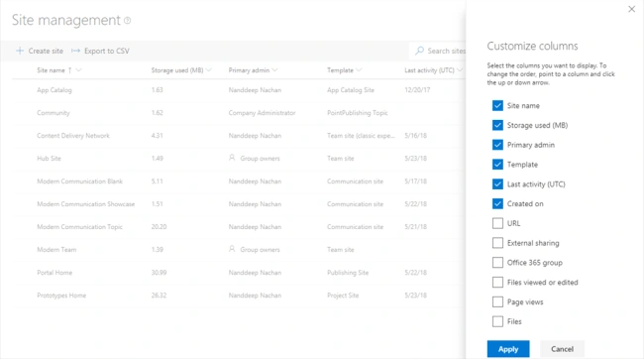Screen dimensions: 644x359
Task: Click Project Site template cell
Action: (343, 296)
